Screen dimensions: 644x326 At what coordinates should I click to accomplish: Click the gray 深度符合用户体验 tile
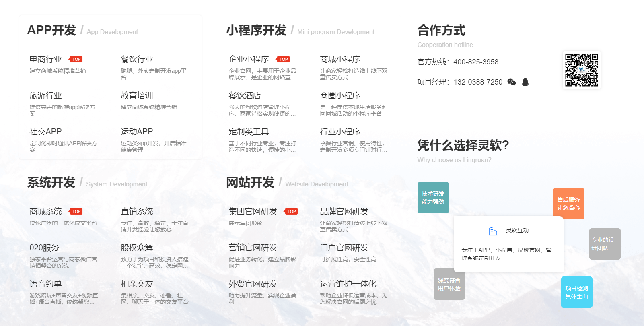[x=449, y=284]
